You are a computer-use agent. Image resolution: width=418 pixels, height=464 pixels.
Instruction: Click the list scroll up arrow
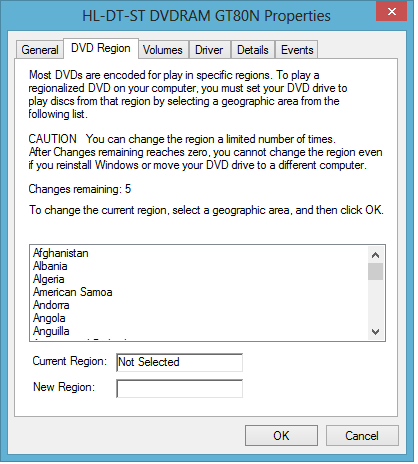point(376,255)
